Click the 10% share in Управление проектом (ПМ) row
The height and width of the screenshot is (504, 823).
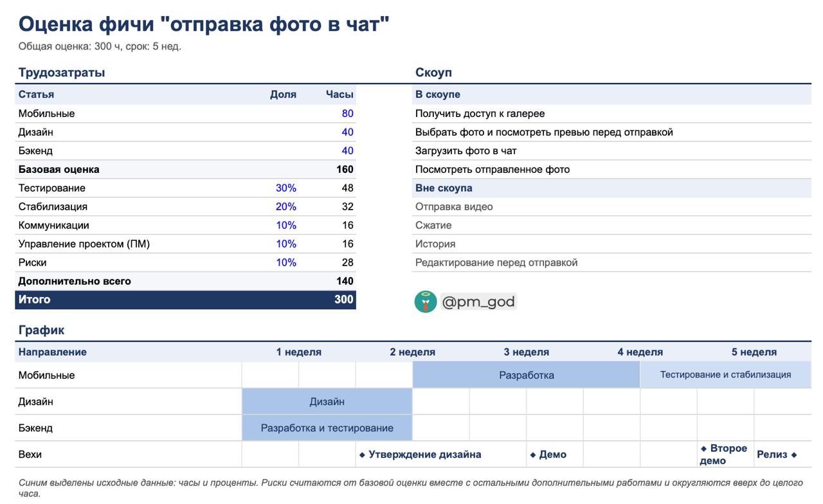[286, 244]
